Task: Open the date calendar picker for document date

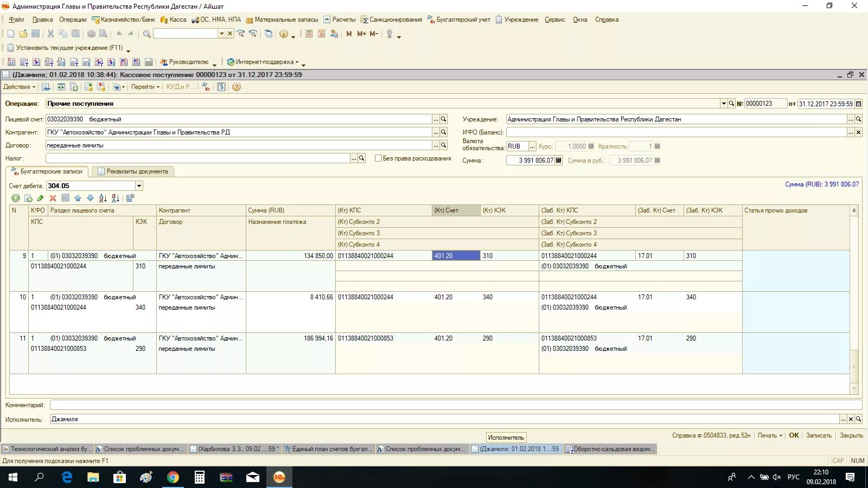Action: click(858, 104)
